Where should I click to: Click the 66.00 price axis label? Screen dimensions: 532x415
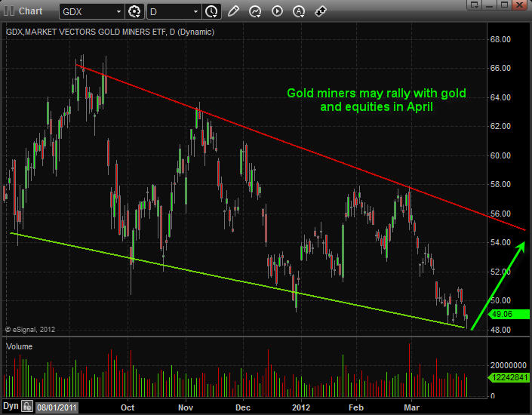tap(500, 68)
